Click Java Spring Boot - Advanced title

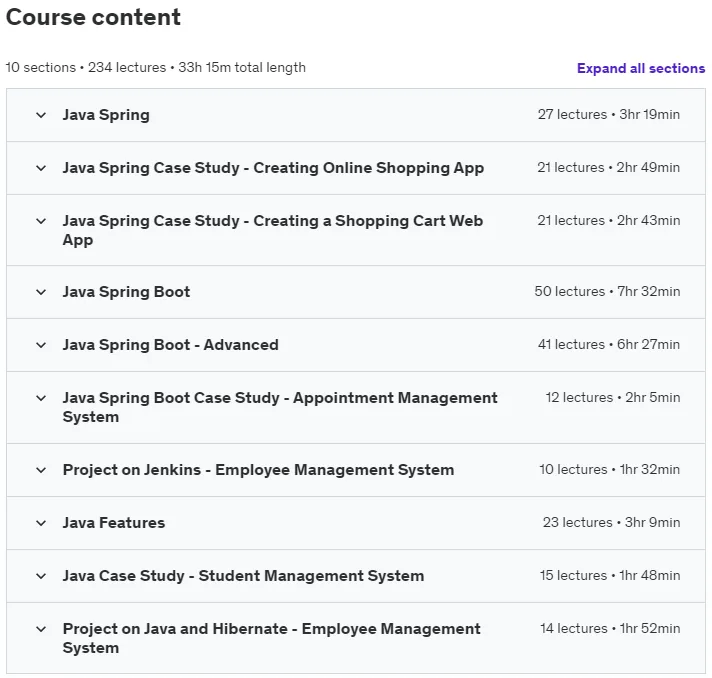point(170,345)
